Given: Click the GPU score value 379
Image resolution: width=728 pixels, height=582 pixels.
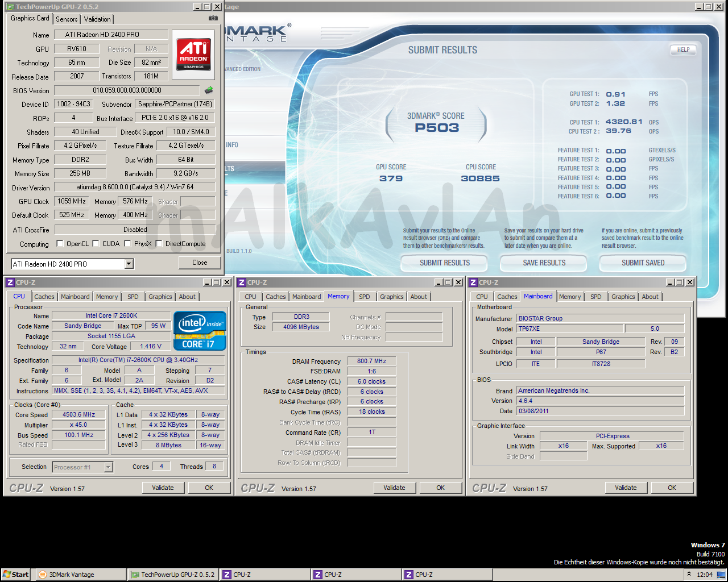Looking at the screenshot, I should click(x=391, y=178).
